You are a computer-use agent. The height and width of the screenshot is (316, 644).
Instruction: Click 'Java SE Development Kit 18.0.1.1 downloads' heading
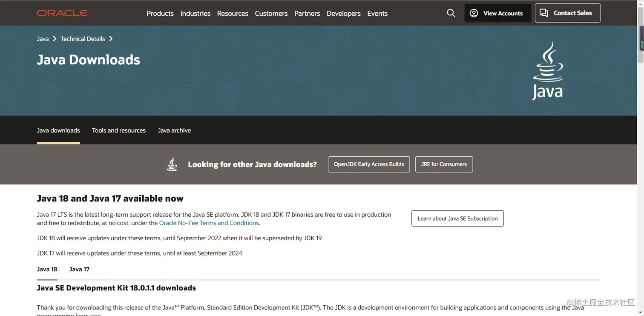[116, 288]
